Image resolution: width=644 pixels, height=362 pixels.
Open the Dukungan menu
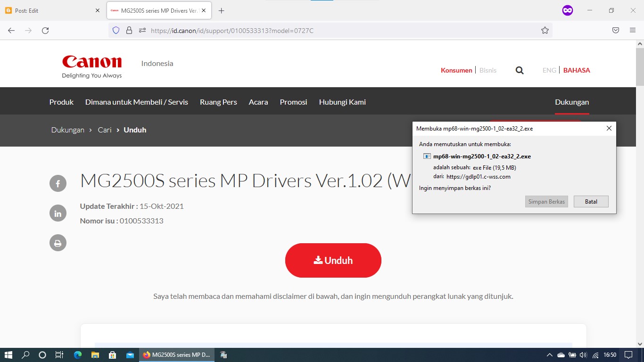pyautogui.click(x=571, y=102)
